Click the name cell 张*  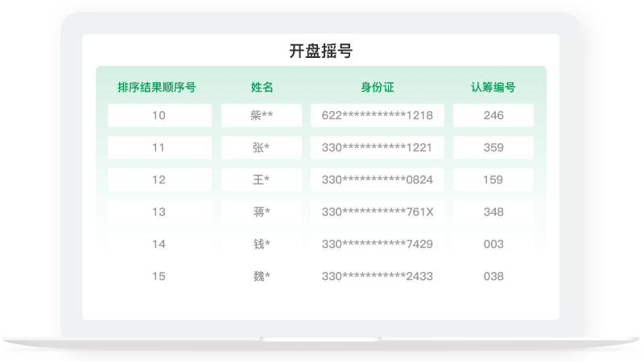click(262, 147)
